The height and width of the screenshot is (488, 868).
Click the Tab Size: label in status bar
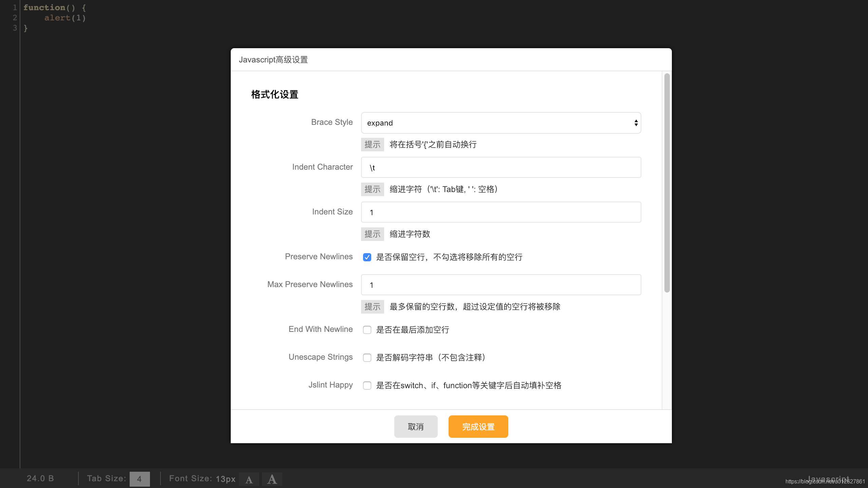[x=107, y=478]
